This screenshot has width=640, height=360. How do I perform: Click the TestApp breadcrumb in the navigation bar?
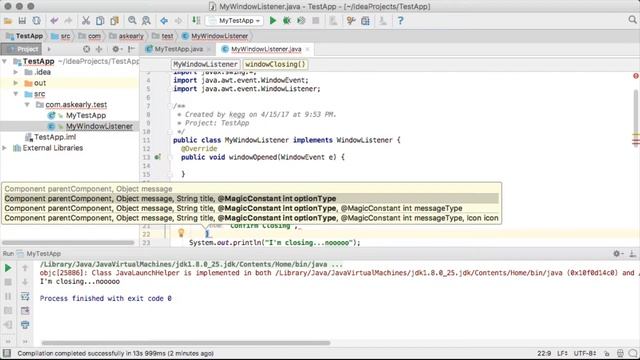tap(24, 36)
